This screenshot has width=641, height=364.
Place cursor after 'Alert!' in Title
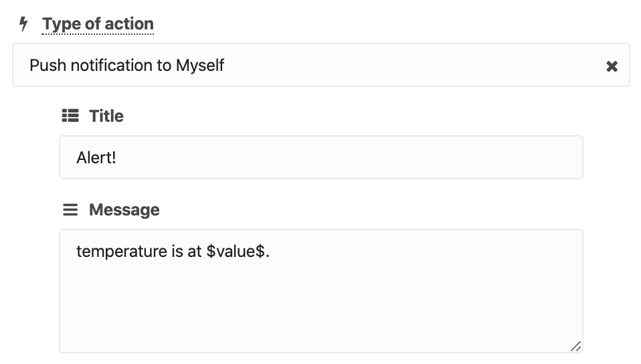(x=117, y=158)
